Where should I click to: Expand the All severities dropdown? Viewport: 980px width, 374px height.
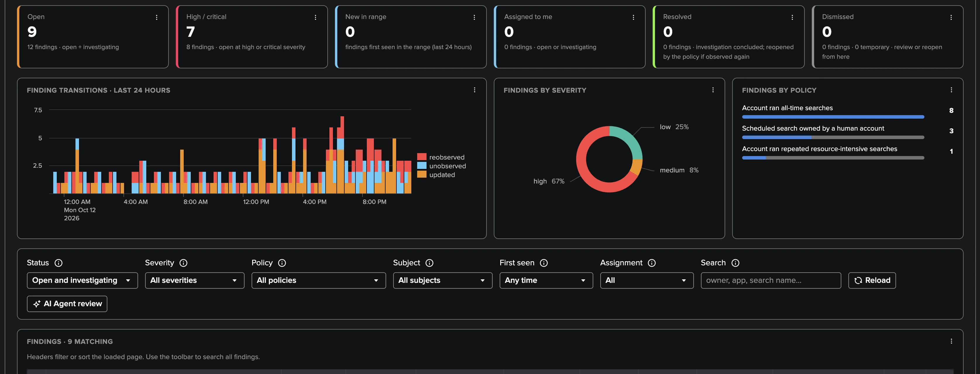[x=195, y=280]
